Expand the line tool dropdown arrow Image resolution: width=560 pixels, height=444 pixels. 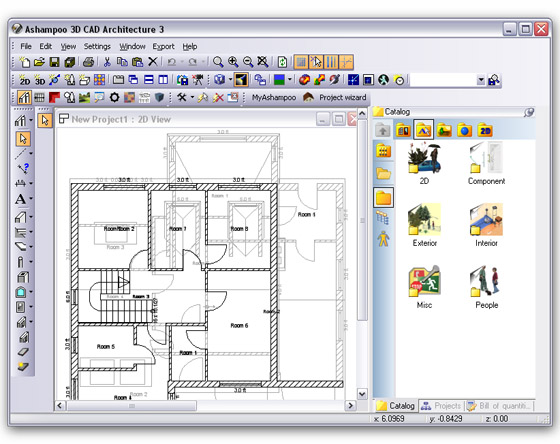(x=31, y=154)
